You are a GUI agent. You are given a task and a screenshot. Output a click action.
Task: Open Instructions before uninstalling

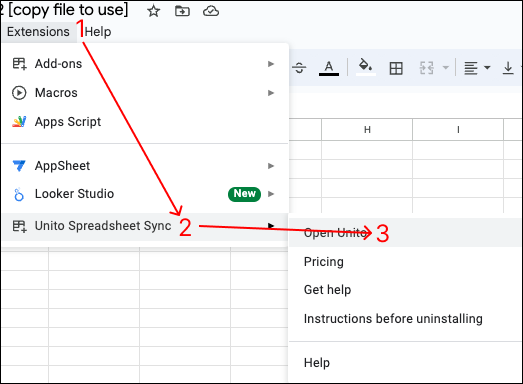point(405,319)
